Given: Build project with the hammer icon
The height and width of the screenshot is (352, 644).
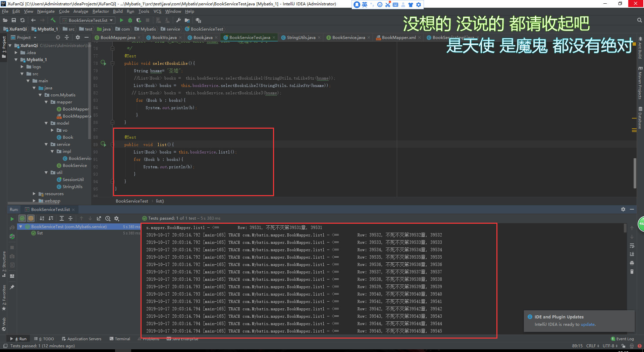Looking at the screenshot, I should pyautogui.click(x=53, y=20).
